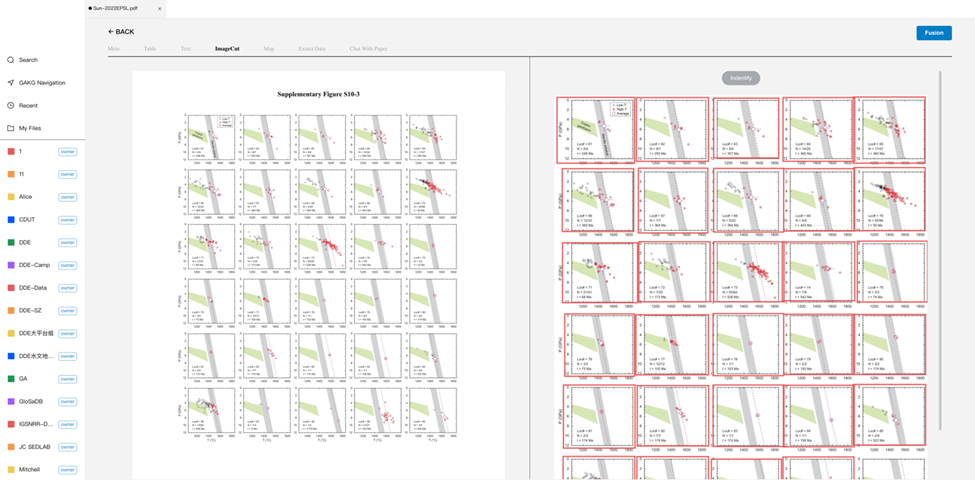
Task: Open the Chat With Paper tab
Action: coord(368,48)
